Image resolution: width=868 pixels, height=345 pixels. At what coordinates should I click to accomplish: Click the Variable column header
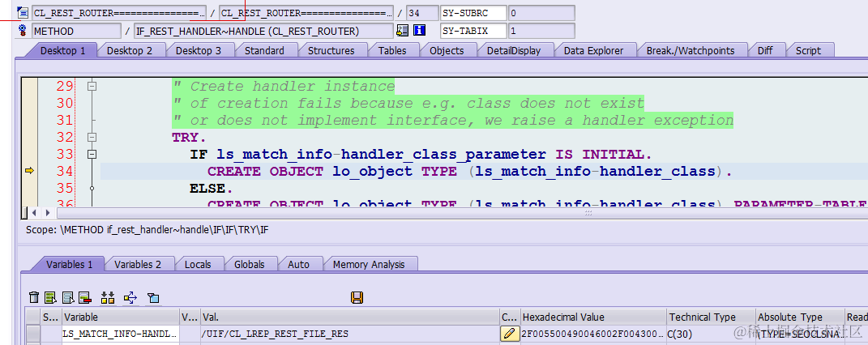121,317
